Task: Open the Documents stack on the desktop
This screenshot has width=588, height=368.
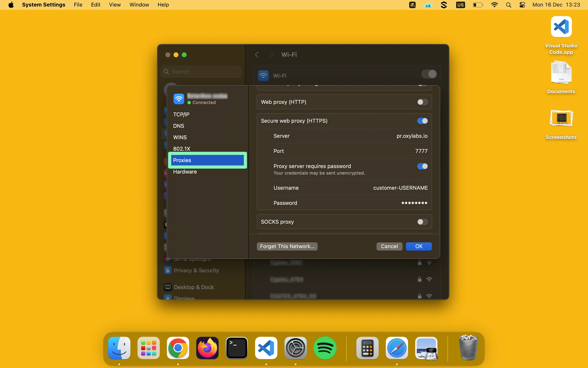Action: [561, 72]
